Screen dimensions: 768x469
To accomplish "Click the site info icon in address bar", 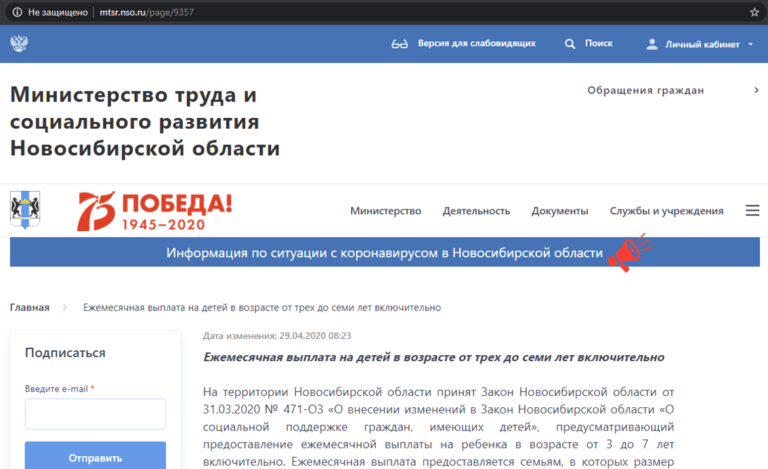I will [x=17, y=12].
